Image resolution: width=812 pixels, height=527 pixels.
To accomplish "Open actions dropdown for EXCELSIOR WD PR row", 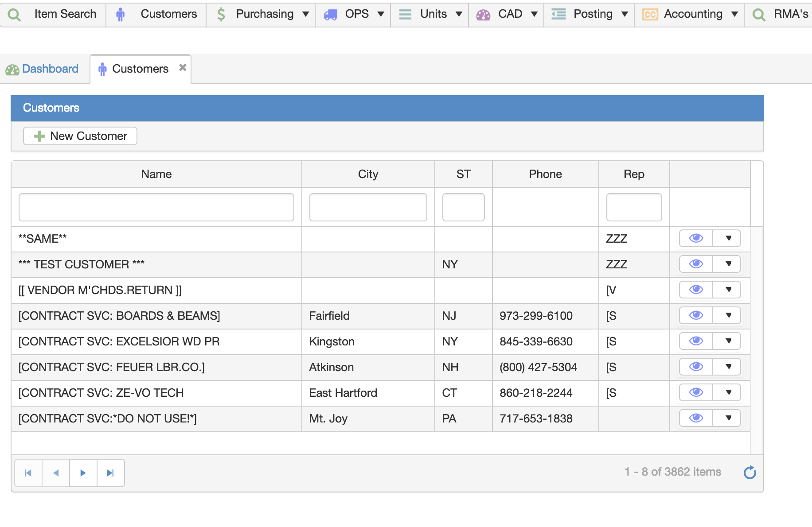I will 727,341.
